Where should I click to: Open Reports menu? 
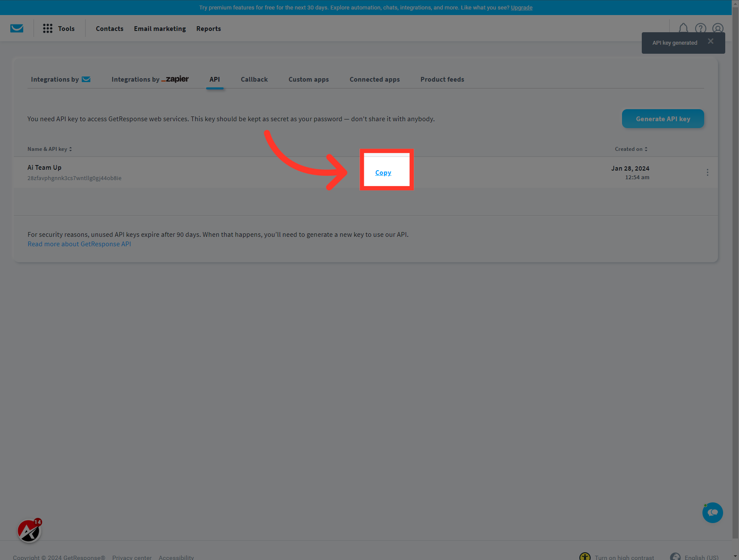coord(209,28)
